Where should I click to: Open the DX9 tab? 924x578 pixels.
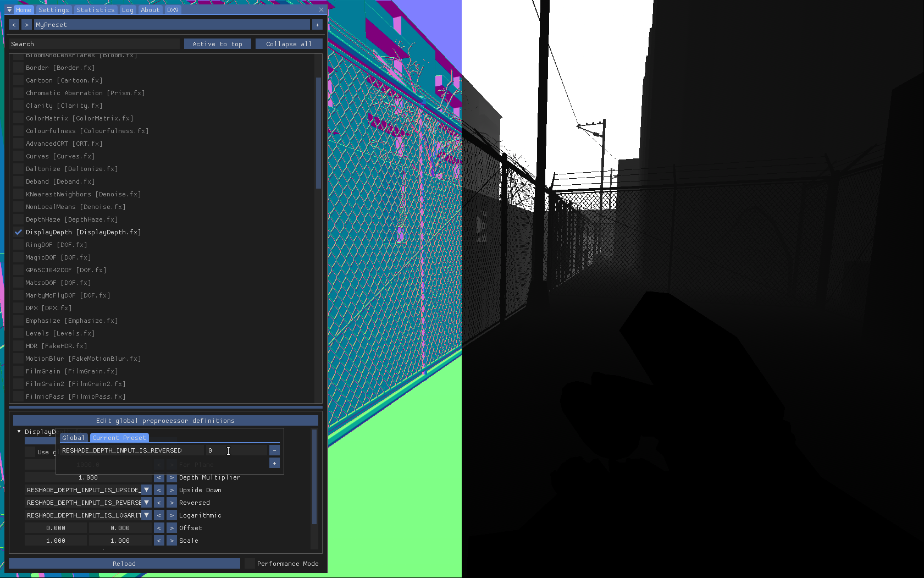[x=173, y=10]
